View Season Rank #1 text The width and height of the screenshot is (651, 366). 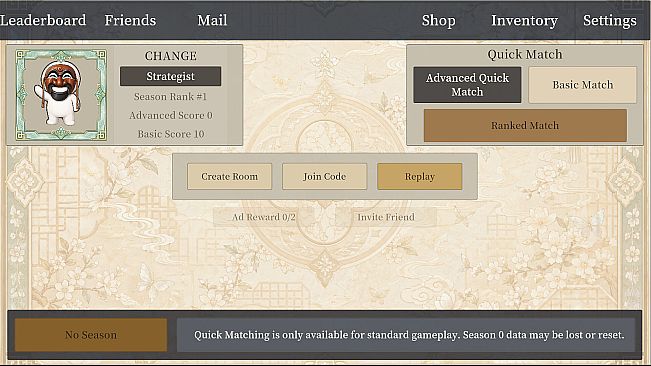170,97
